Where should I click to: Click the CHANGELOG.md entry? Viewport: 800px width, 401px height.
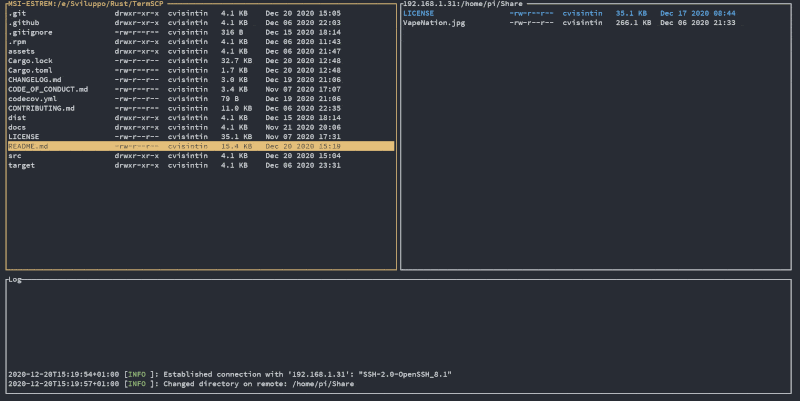[x=34, y=80]
